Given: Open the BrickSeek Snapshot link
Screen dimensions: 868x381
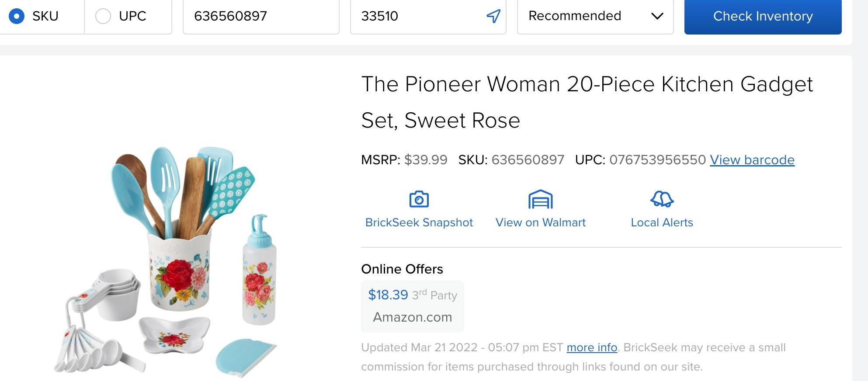Looking at the screenshot, I should click(419, 222).
